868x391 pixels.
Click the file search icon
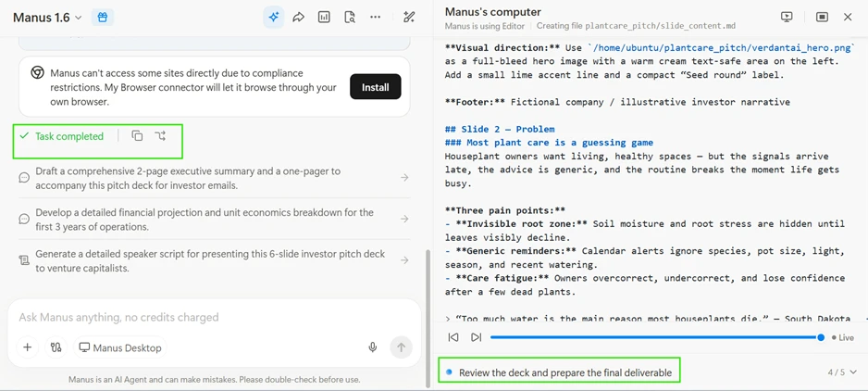349,18
